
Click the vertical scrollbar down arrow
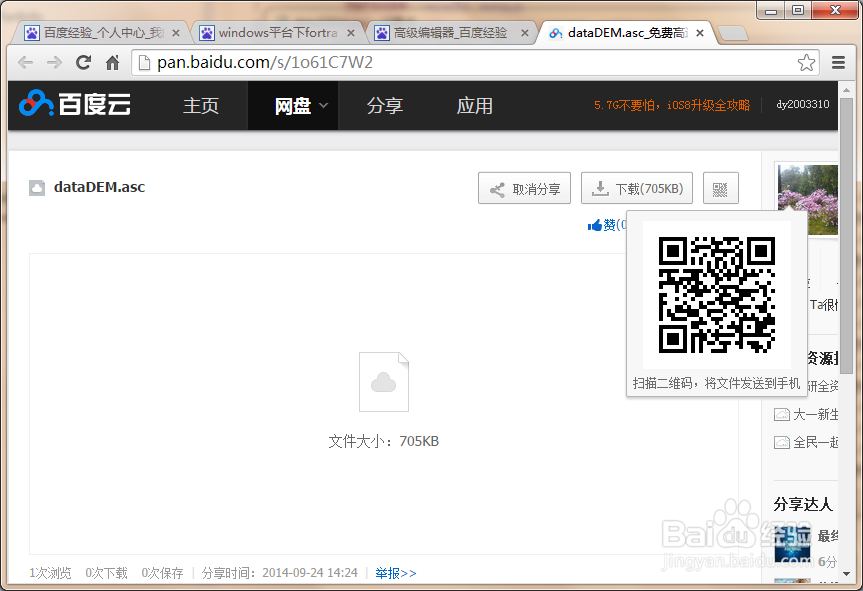point(846,574)
